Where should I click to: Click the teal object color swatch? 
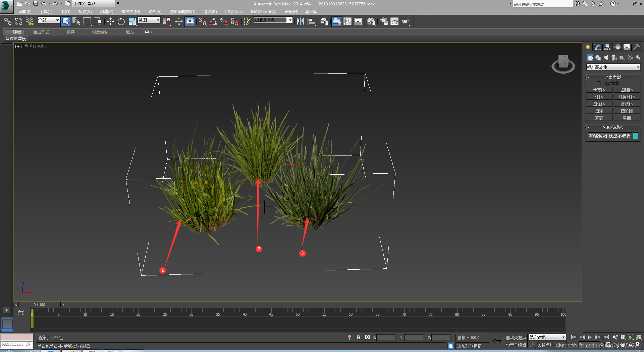click(636, 136)
